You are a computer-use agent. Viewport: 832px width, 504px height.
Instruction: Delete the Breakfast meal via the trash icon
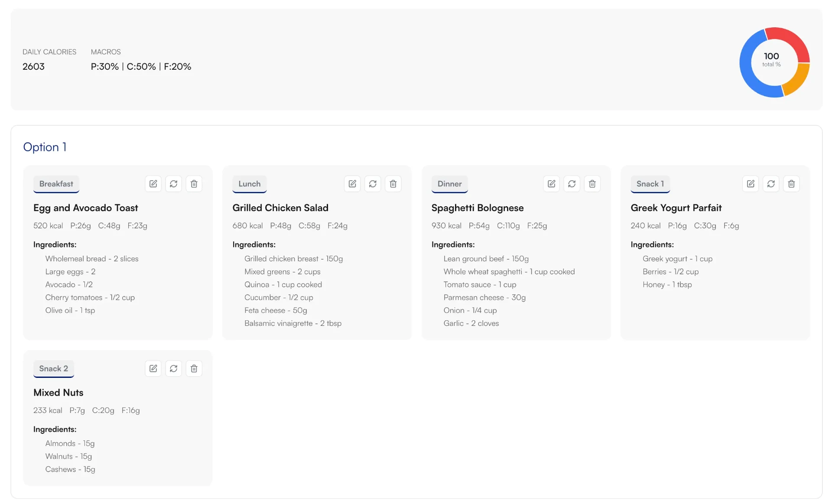pos(194,184)
